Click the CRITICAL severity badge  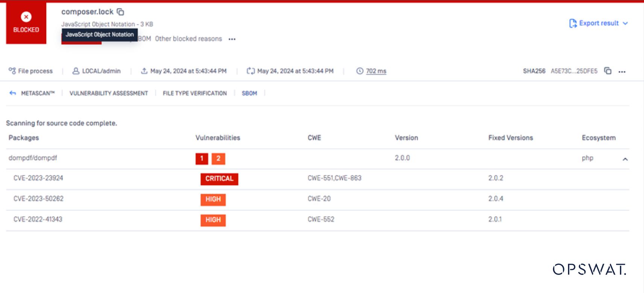pyautogui.click(x=219, y=179)
